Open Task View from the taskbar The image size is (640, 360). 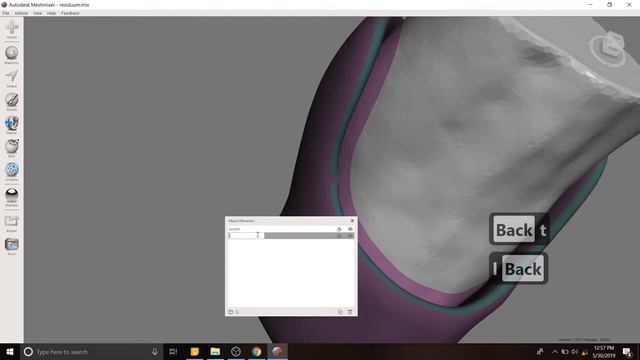[x=173, y=351]
